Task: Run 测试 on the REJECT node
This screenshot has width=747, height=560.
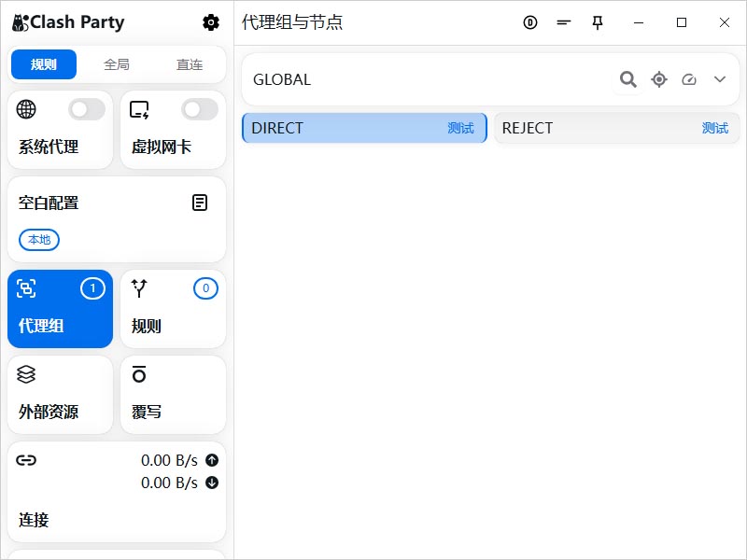Action: pyautogui.click(x=715, y=128)
